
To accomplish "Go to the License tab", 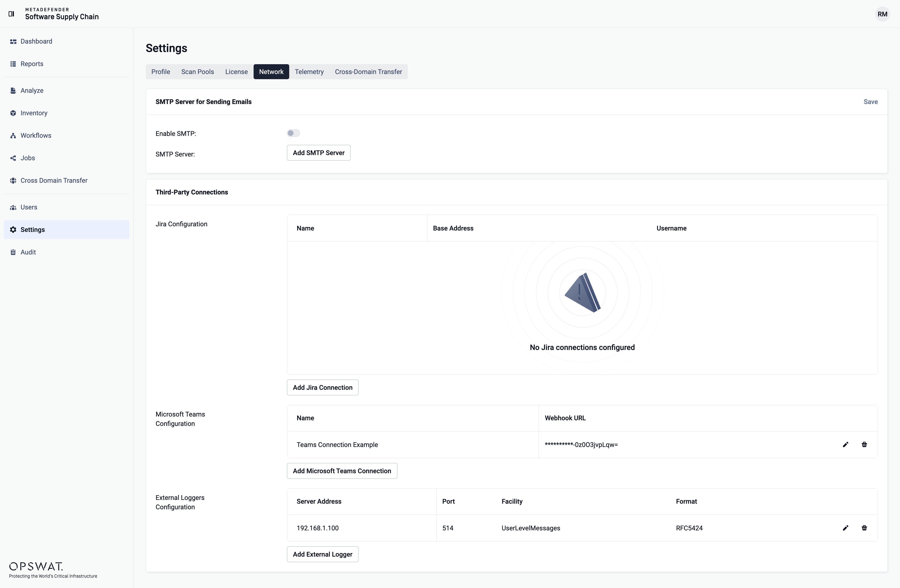I will point(236,72).
